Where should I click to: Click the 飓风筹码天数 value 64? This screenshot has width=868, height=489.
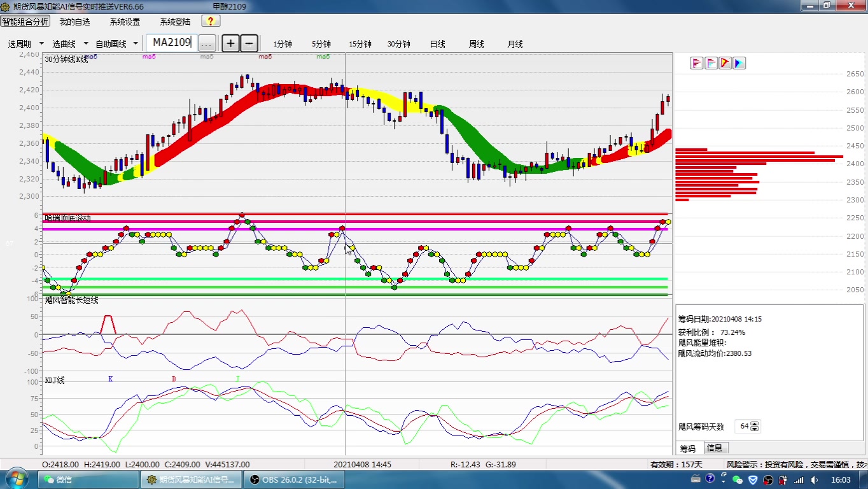coord(744,427)
